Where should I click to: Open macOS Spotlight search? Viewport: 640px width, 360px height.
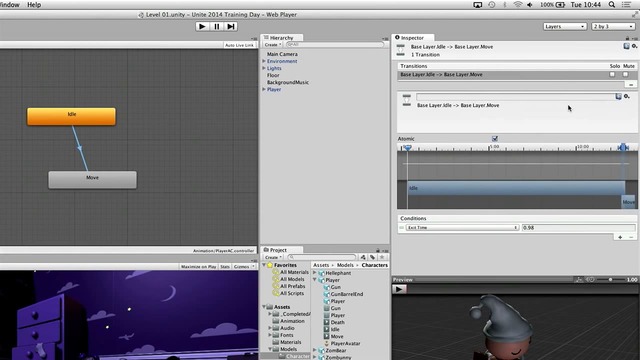pos(612,4)
